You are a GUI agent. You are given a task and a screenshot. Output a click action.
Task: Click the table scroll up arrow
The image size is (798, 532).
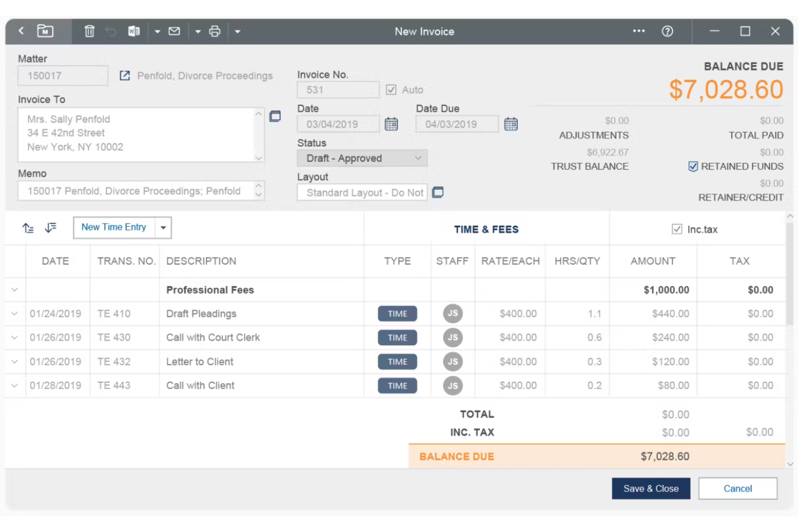click(790, 216)
